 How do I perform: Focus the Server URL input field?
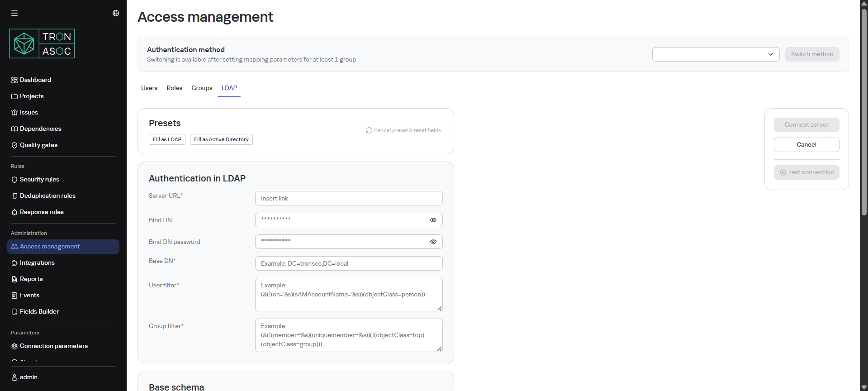pyautogui.click(x=348, y=198)
